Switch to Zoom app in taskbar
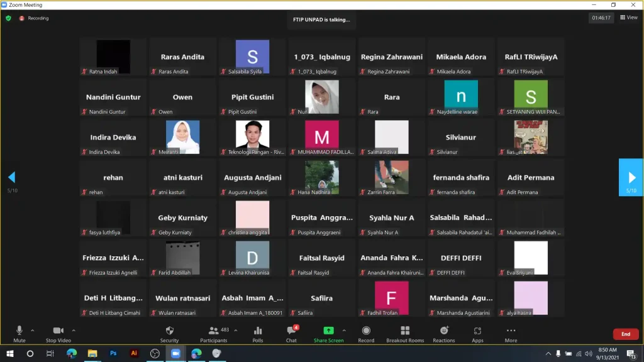644x362 pixels. (x=175, y=353)
